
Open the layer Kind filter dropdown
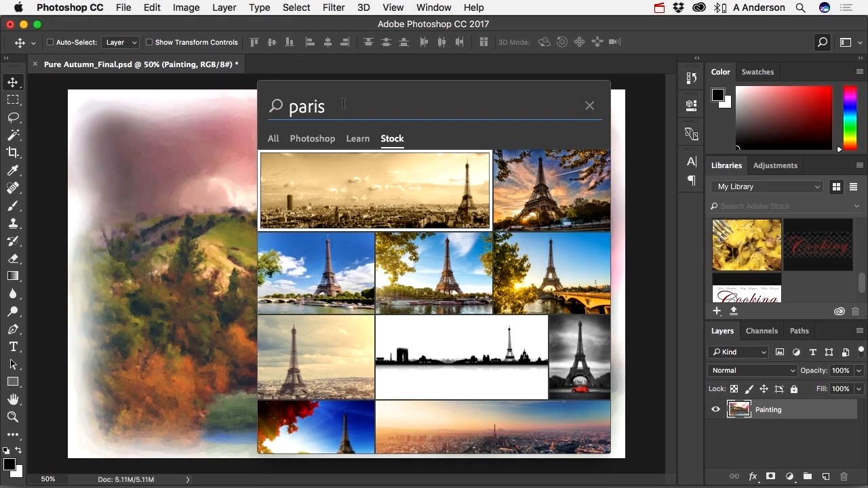click(738, 352)
